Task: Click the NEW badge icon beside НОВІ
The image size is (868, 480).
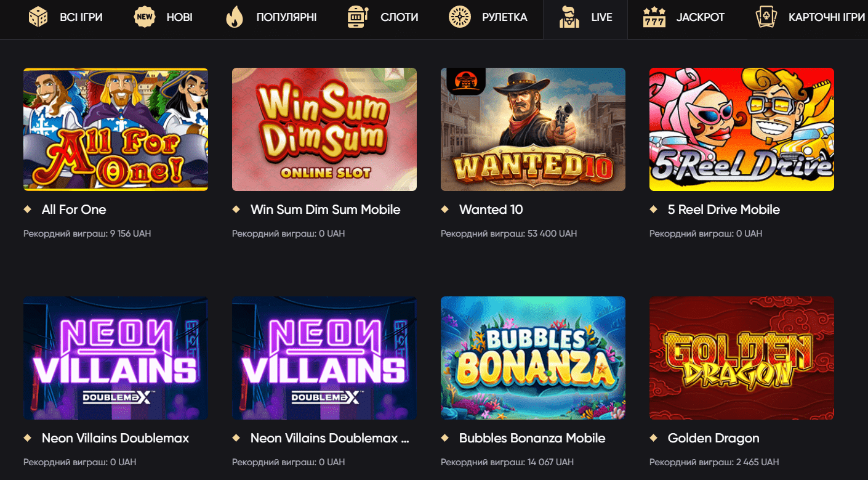Action: click(x=143, y=17)
